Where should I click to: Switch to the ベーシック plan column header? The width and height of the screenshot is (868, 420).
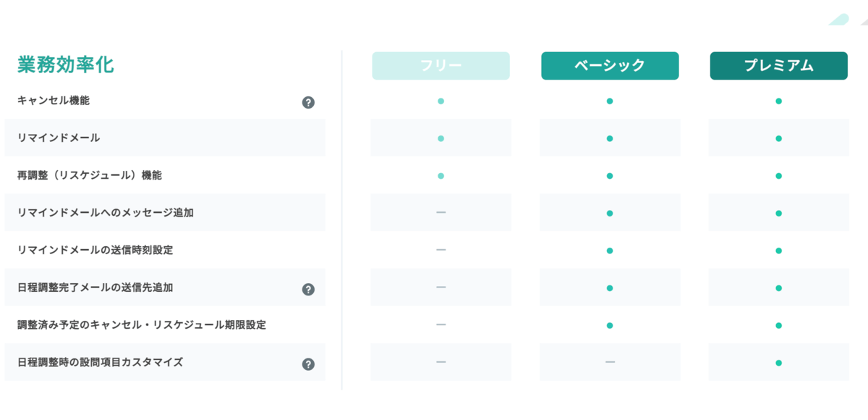click(x=610, y=65)
